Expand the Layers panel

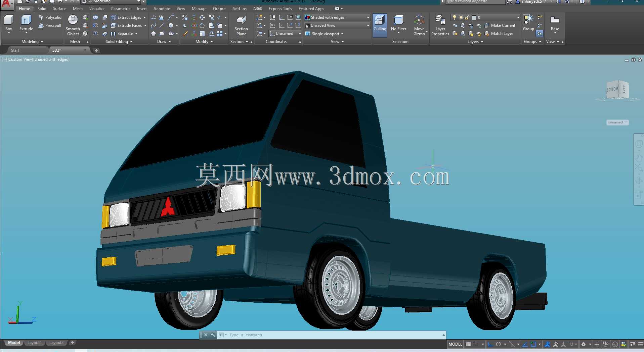[475, 42]
